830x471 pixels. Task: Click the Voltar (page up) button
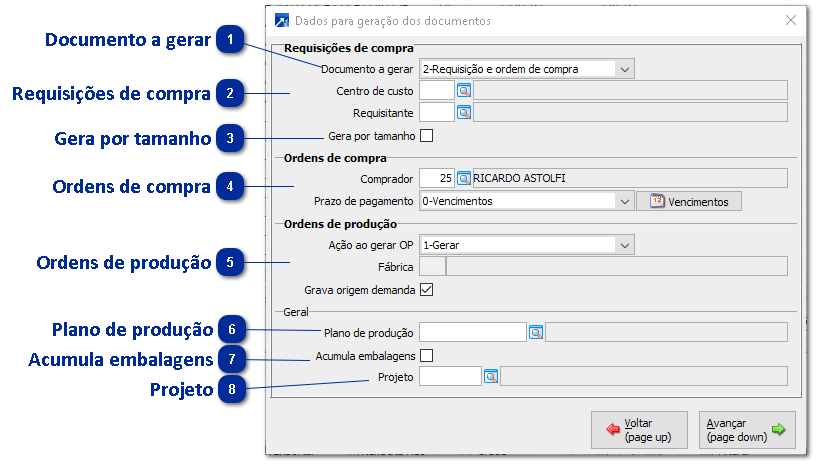coord(639,430)
